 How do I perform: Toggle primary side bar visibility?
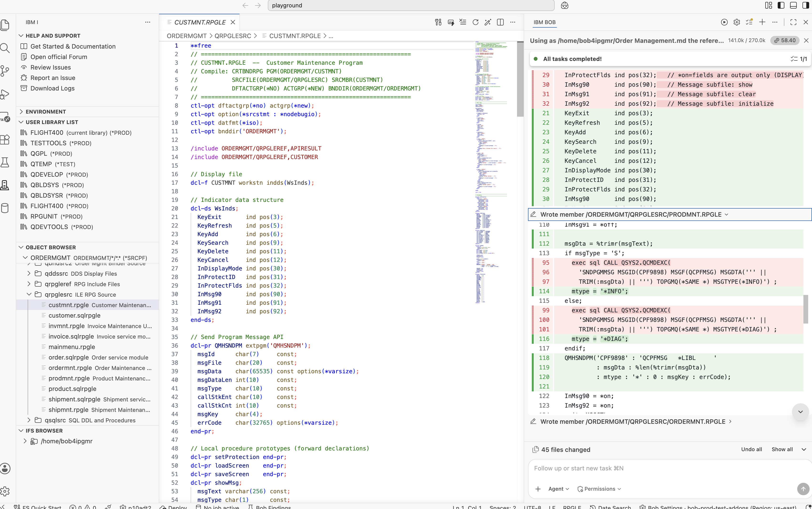point(781,5)
